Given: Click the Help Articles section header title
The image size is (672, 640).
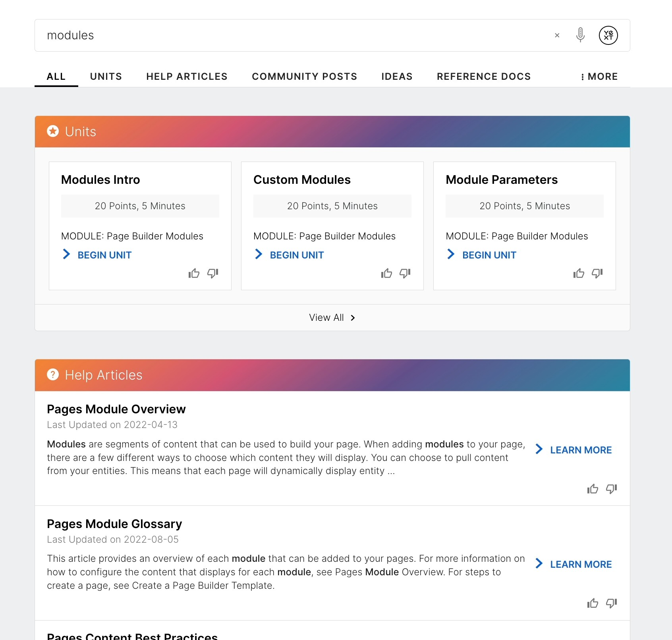Looking at the screenshot, I should point(104,375).
